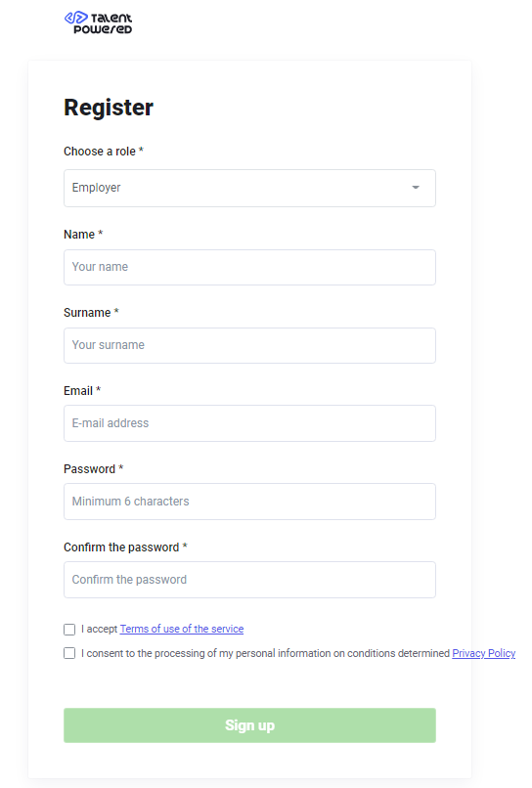Viewport: 532px width, 788px height.
Task: Focus the Your surname input field
Action: 249,346
